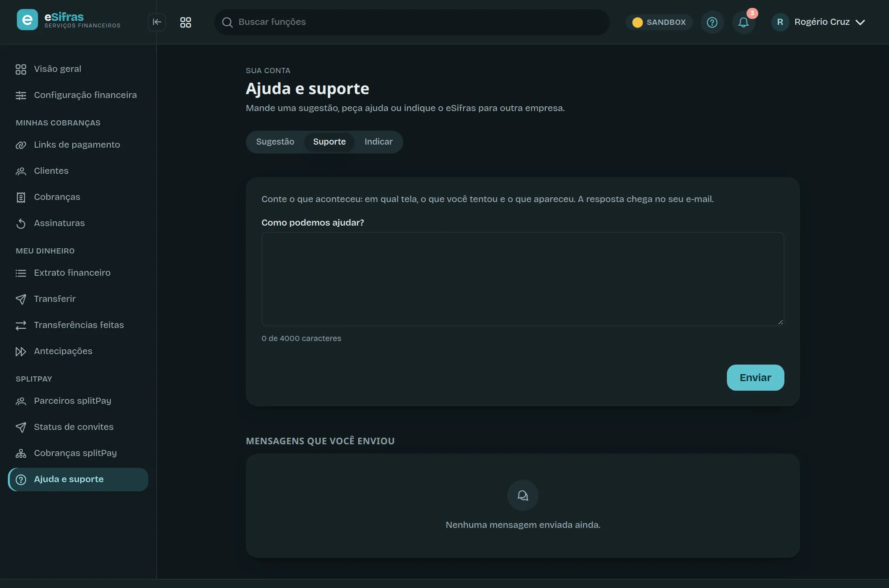Select Transferir in the sidebar
This screenshot has width=889, height=588.
click(78, 299)
